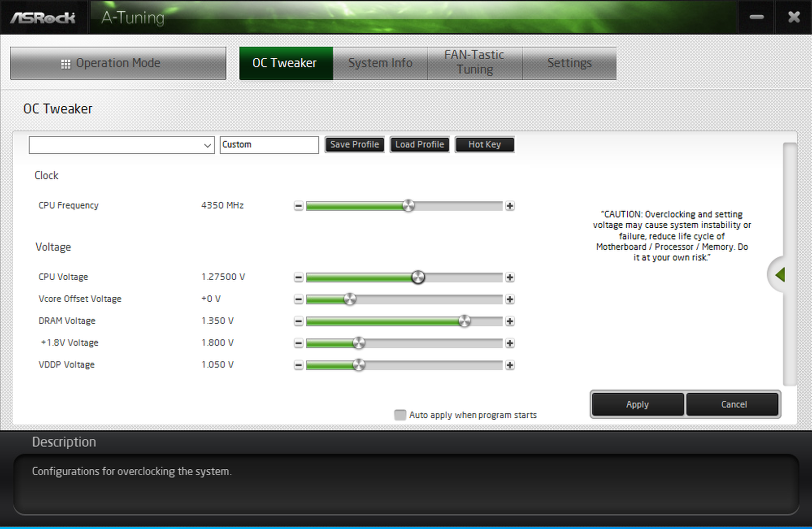Click the +0 V offset value
Image resolution: width=812 pixels, height=529 pixels.
211,299
